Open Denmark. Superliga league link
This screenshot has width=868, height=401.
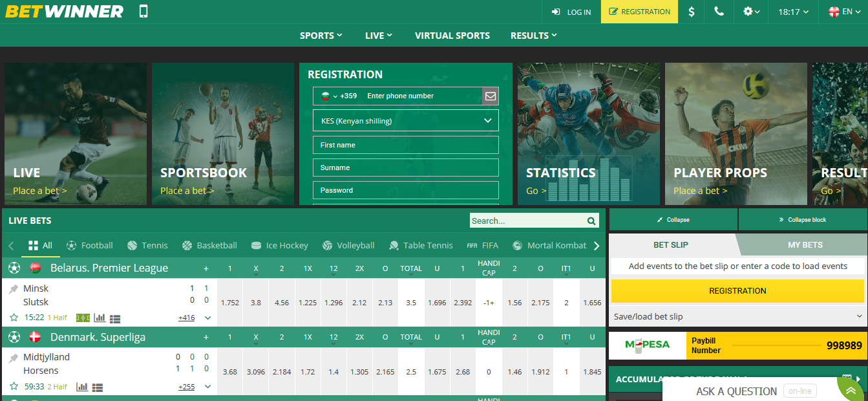coord(98,337)
